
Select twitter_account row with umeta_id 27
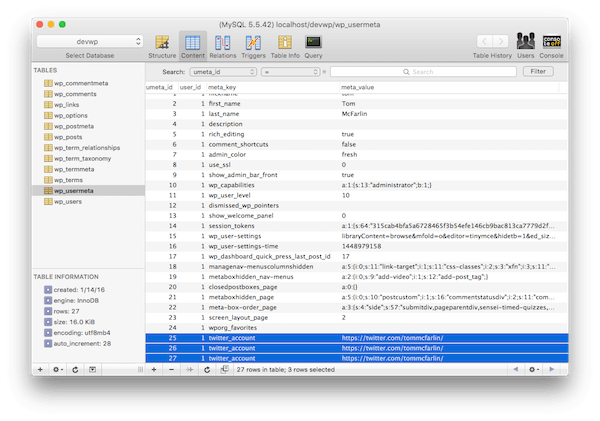(356, 358)
